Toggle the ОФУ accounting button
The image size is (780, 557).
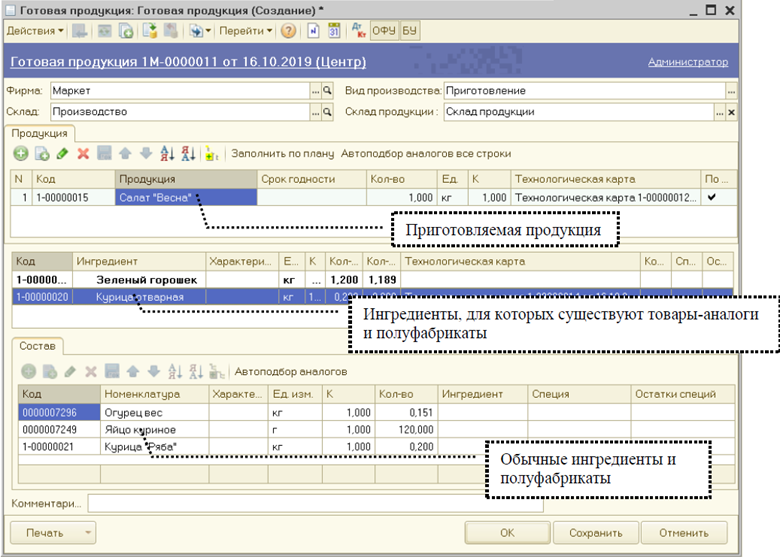(x=384, y=31)
